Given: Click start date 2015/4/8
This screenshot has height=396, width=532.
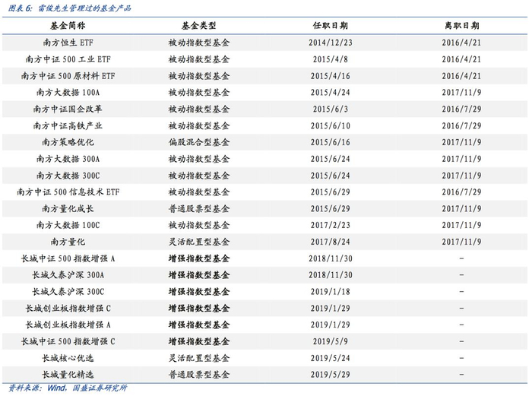Looking at the screenshot, I should (330, 59).
